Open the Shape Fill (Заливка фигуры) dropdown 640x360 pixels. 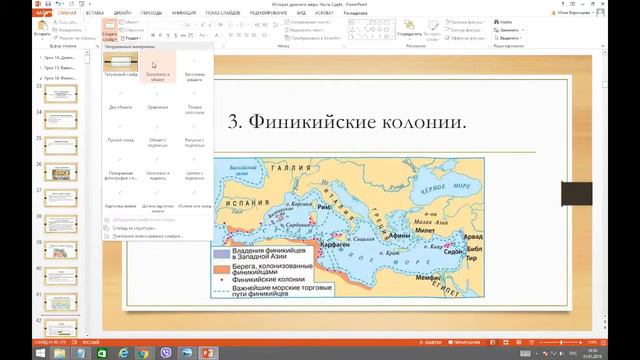465,22
